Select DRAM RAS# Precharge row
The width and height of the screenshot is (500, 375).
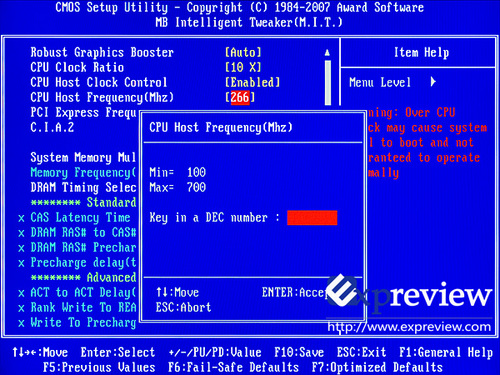(x=83, y=248)
